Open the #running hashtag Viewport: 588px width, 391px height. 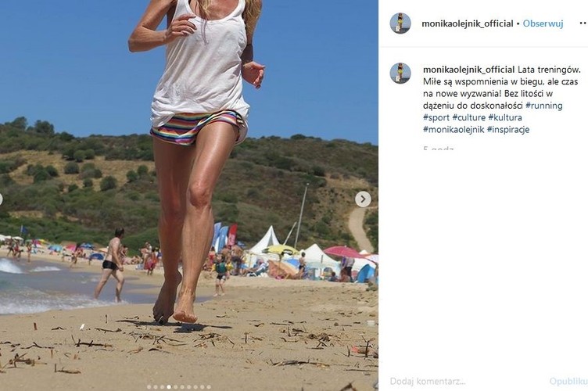(543, 106)
